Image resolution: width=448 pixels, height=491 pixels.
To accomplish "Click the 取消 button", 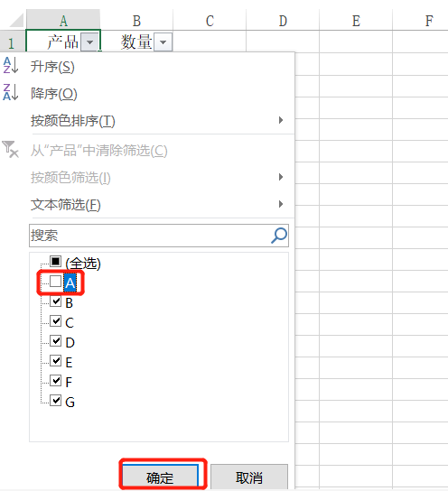I will coord(249,477).
